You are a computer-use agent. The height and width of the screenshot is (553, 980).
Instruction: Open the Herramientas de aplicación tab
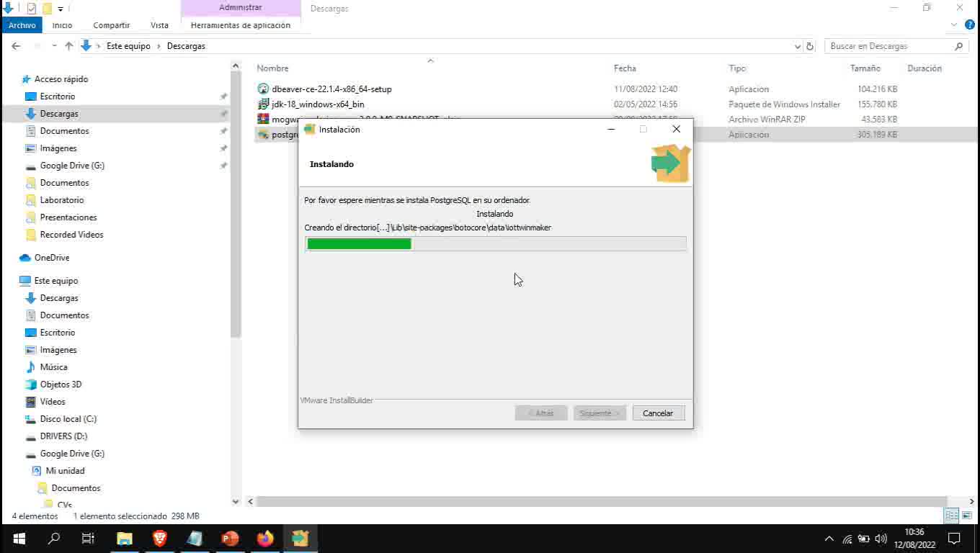point(241,25)
